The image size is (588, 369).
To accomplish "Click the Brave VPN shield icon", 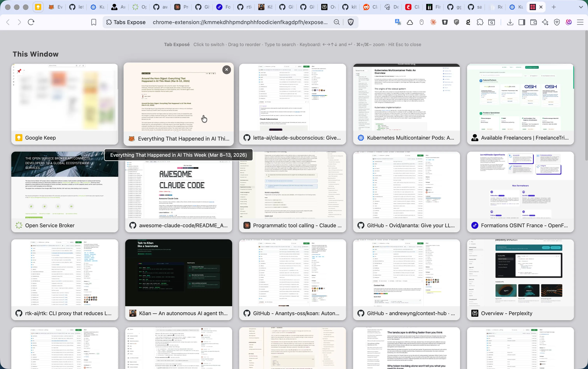I will tap(557, 22).
